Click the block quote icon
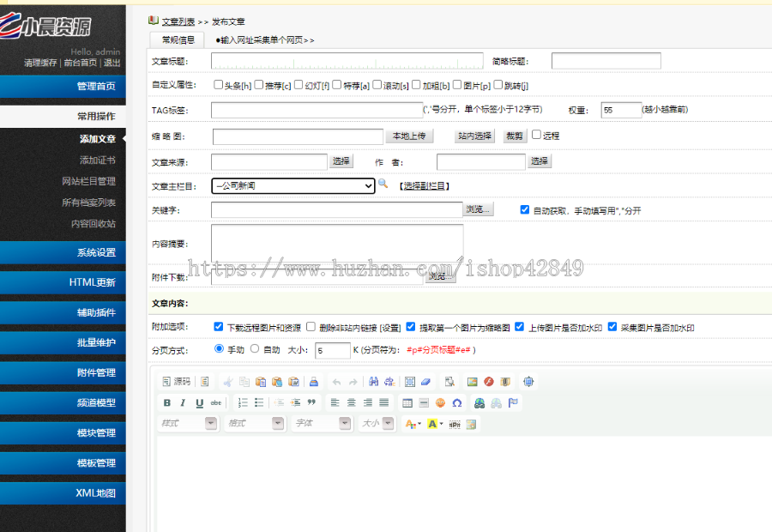 [x=311, y=403]
